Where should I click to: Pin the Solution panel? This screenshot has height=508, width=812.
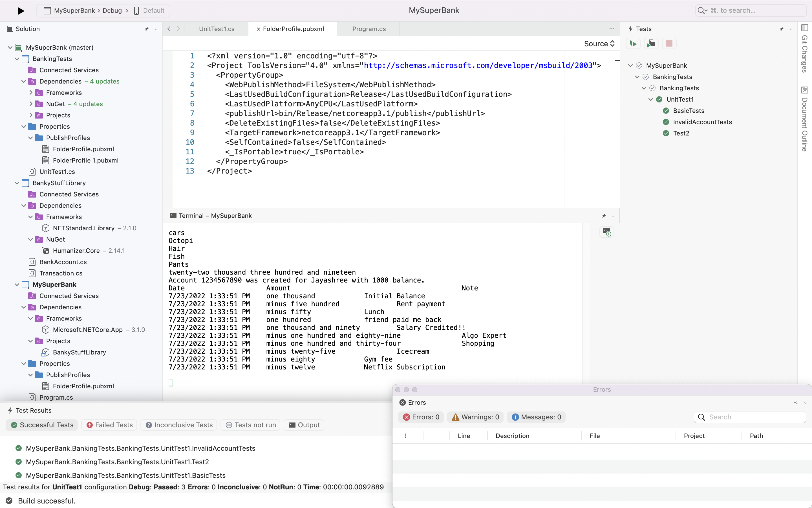point(147,29)
